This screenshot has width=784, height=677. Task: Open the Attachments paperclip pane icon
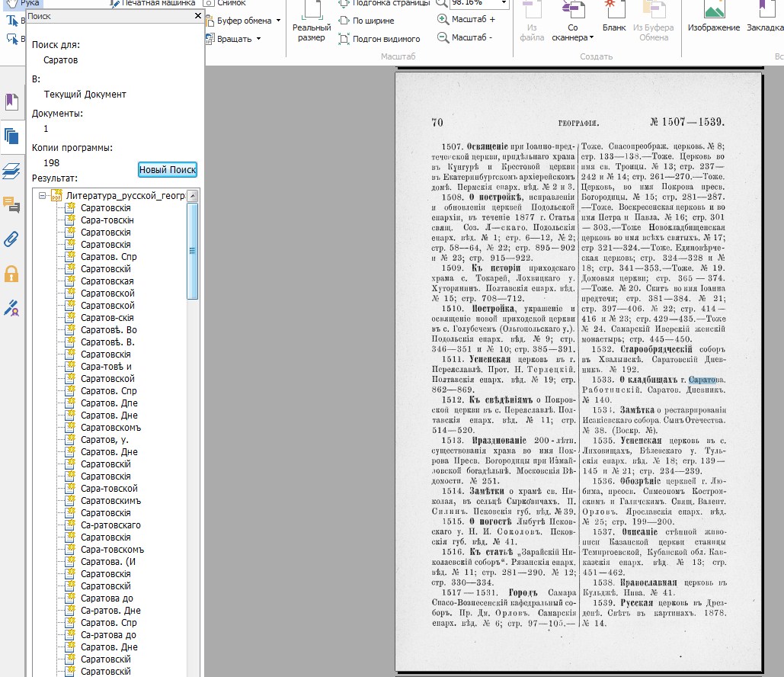pyautogui.click(x=11, y=239)
